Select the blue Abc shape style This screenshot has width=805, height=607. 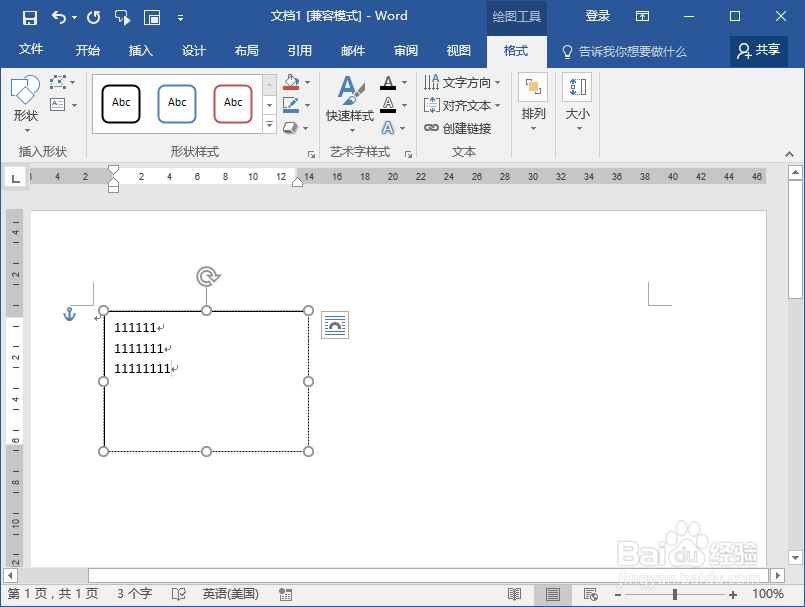pos(177,103)
